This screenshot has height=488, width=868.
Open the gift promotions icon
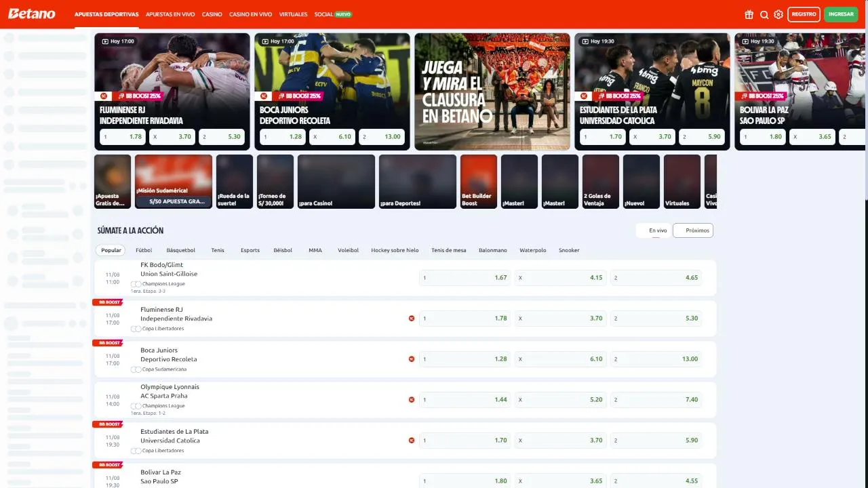[x=749, y=14]
